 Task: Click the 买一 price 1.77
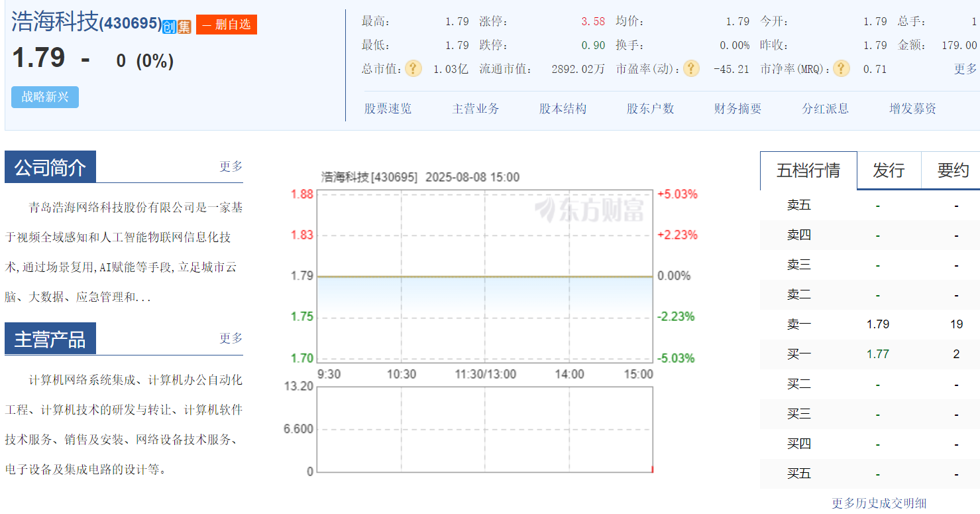878,354
